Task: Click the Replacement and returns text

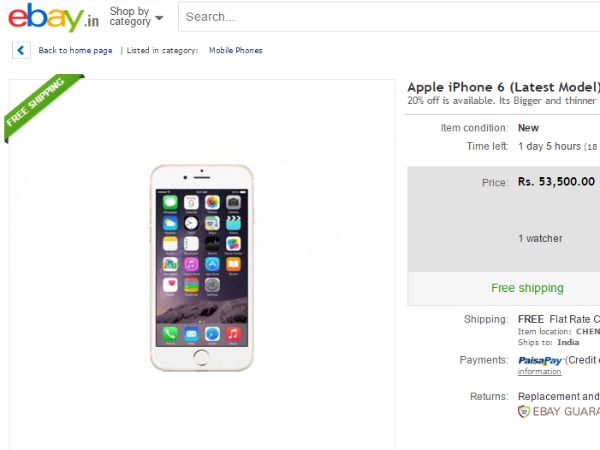Action: point(559,396)
